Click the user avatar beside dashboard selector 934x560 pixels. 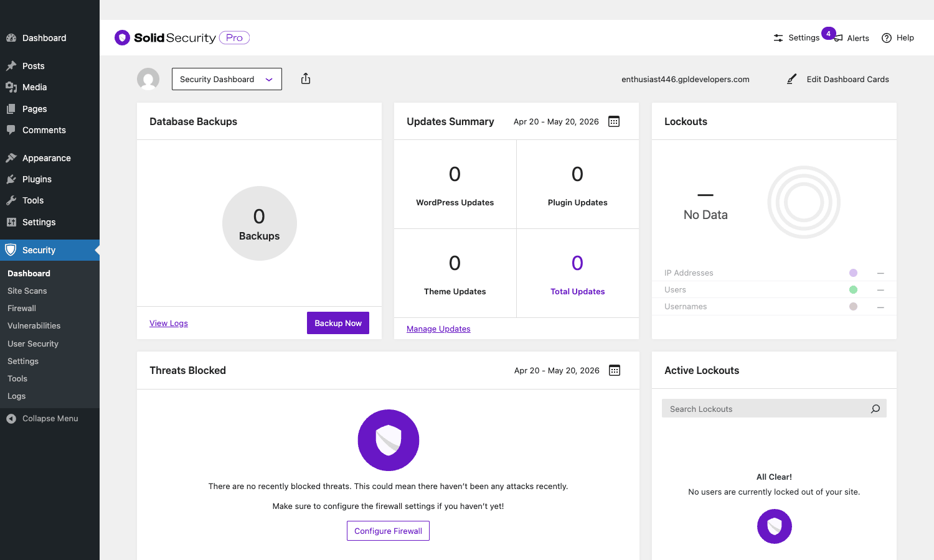[x=148, y=79]
